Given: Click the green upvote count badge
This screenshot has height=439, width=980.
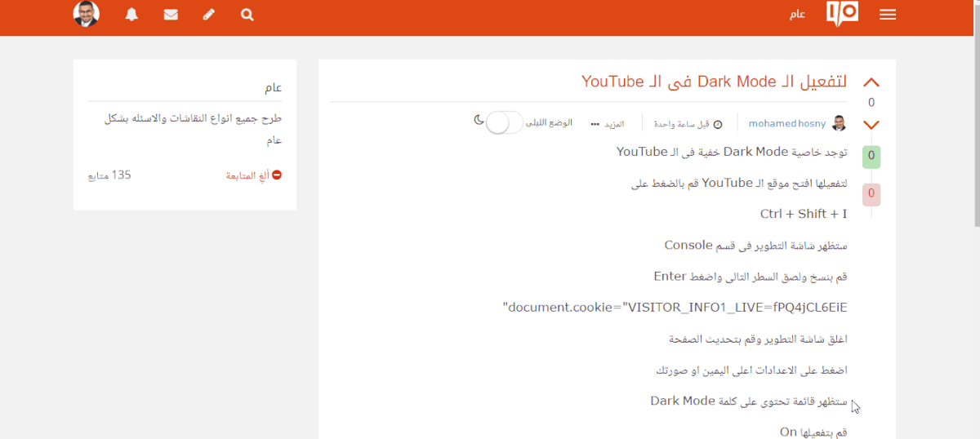Looking at the screenshot, I should coord(871,156).
